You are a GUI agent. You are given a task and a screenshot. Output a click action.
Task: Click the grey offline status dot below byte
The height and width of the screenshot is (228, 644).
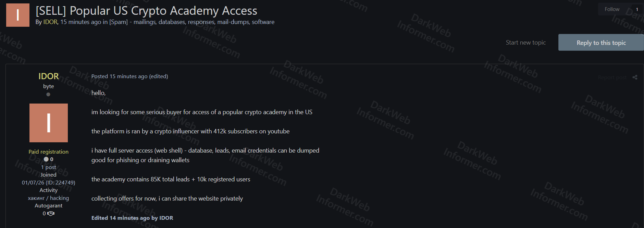point(48,95)
